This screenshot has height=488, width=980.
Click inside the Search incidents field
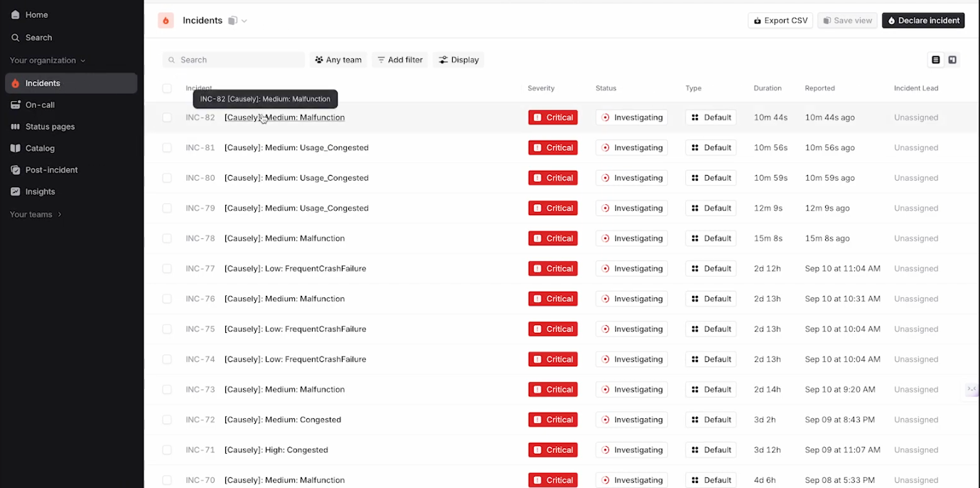pos(234,60)
